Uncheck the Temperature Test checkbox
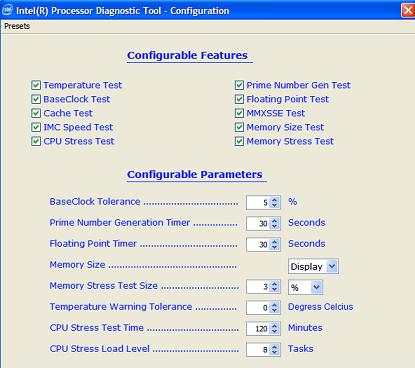 click(36, 85)
